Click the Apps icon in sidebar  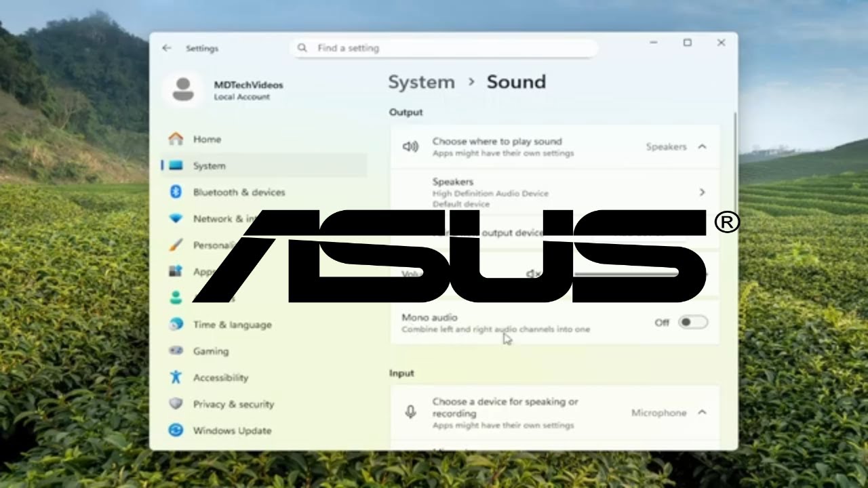[x=176, y=271]
